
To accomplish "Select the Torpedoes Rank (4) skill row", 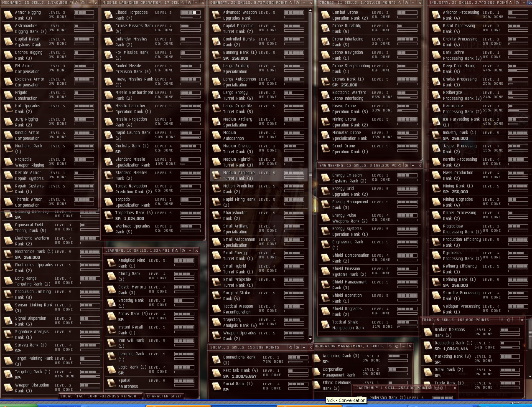I will (x=153, y=215).
